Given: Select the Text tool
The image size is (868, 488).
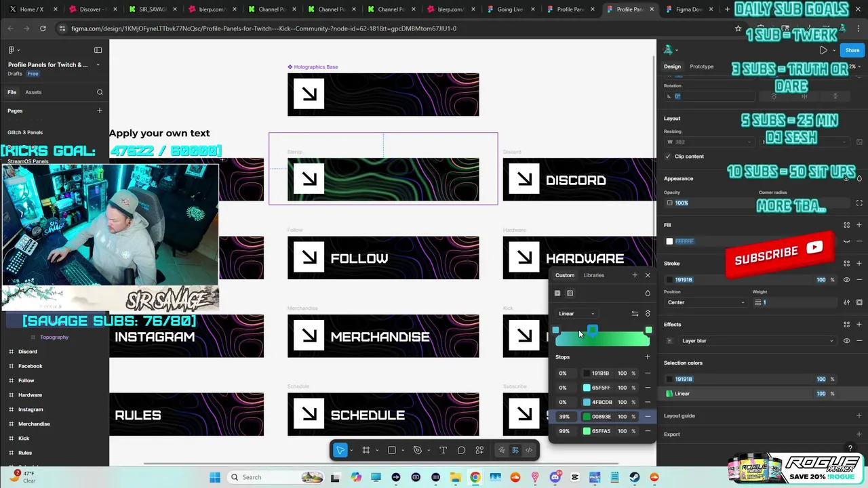Looking at the screenshot, I should (x=443, y=450).
